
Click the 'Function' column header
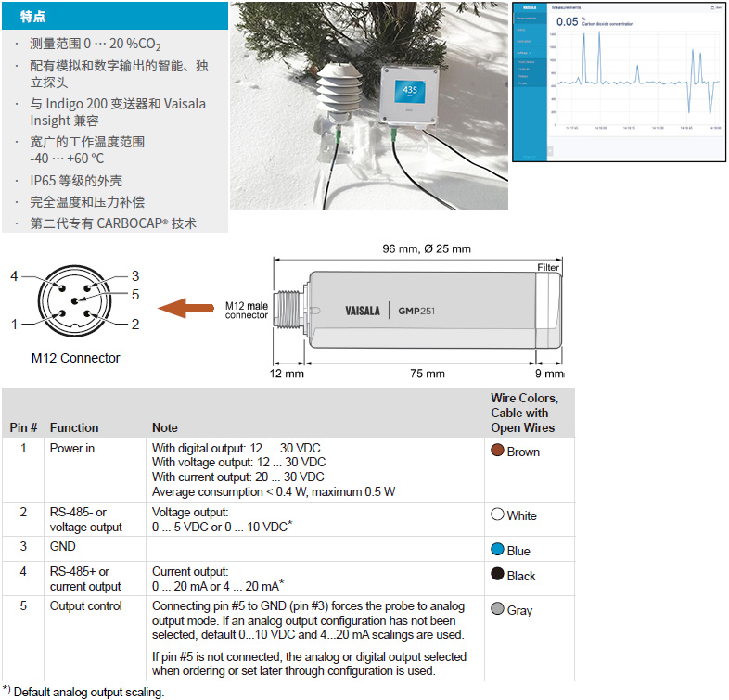click(x=74, y=427)
